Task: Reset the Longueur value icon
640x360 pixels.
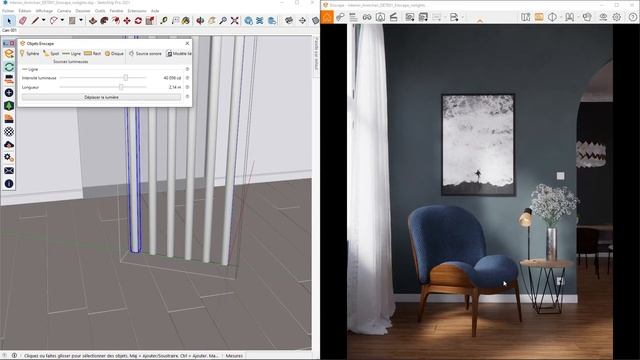Action: point(187,87)
